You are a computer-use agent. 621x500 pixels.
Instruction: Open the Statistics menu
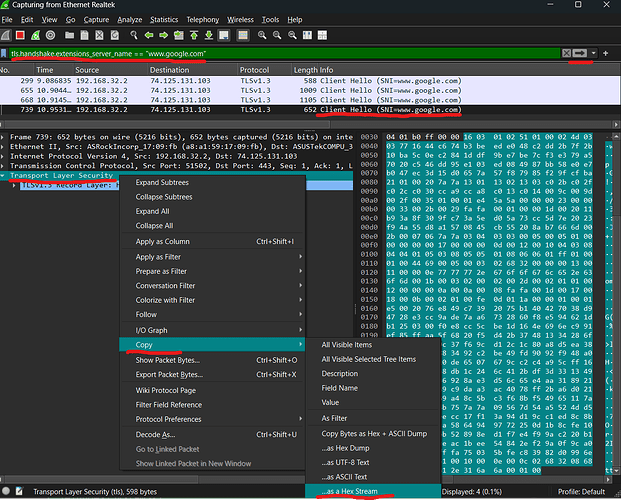pyautogui.click(x=164, y=19)
